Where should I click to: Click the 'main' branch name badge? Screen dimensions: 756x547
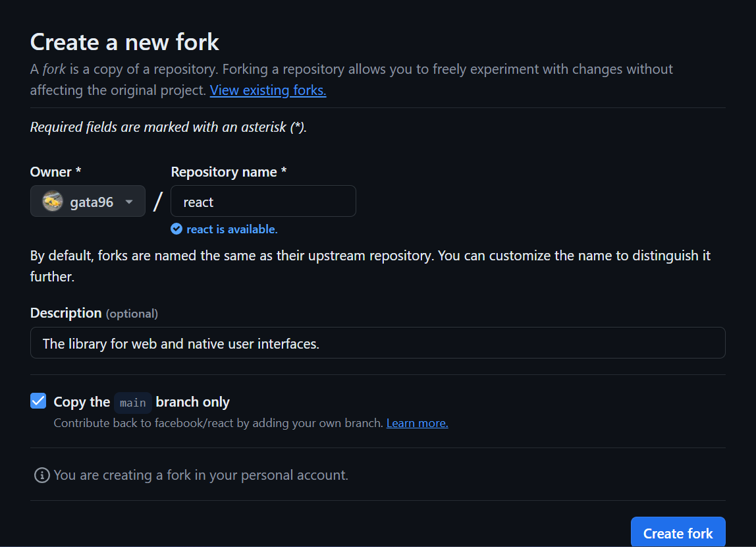coord(133,403)
